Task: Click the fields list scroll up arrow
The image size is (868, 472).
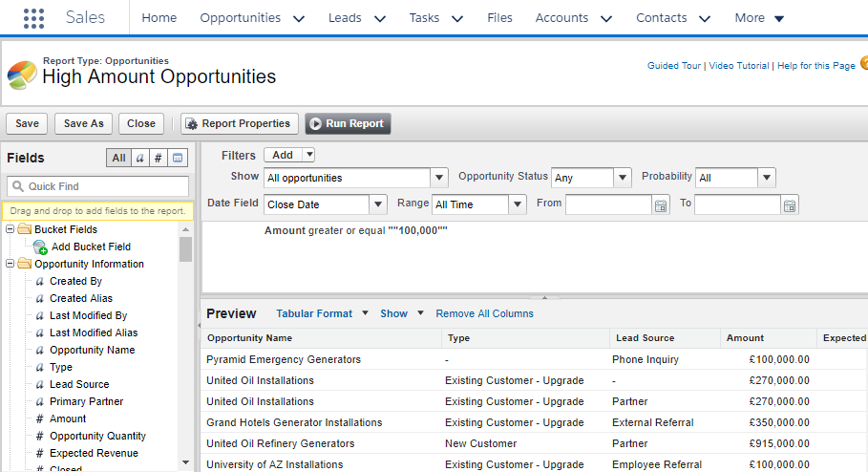Action: tap(185, 228)
